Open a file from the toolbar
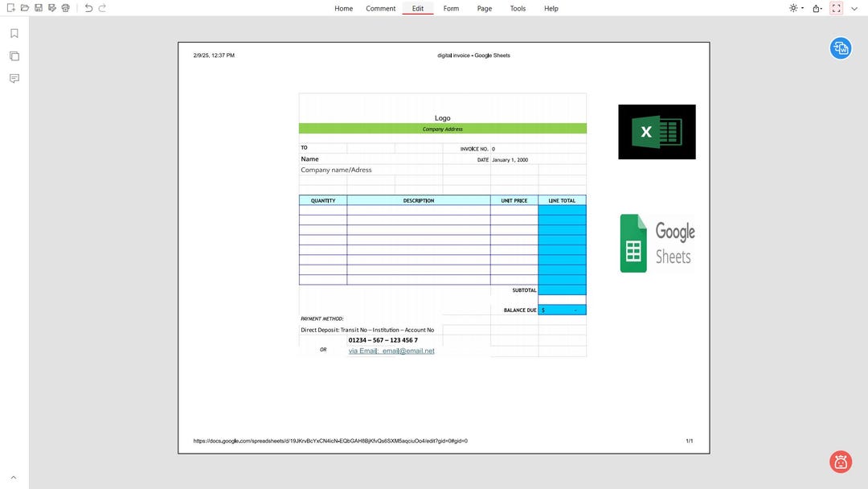This screenshot has height=489, width=868. (x=24, y=8)
